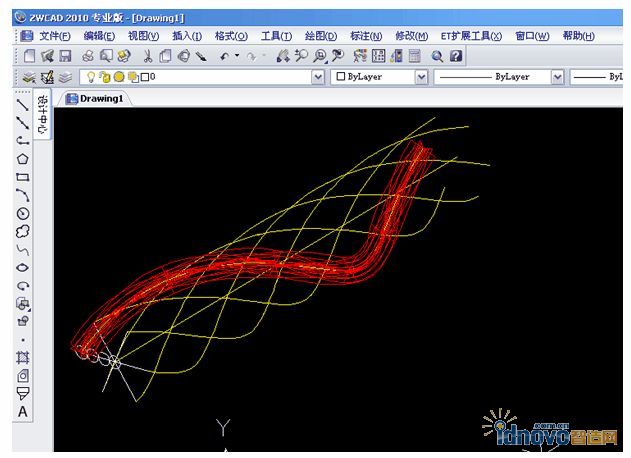Viewport: 631px width, 458px height.
Task: Open the 编辑(E) menu
Action: [x=99, y=36]
